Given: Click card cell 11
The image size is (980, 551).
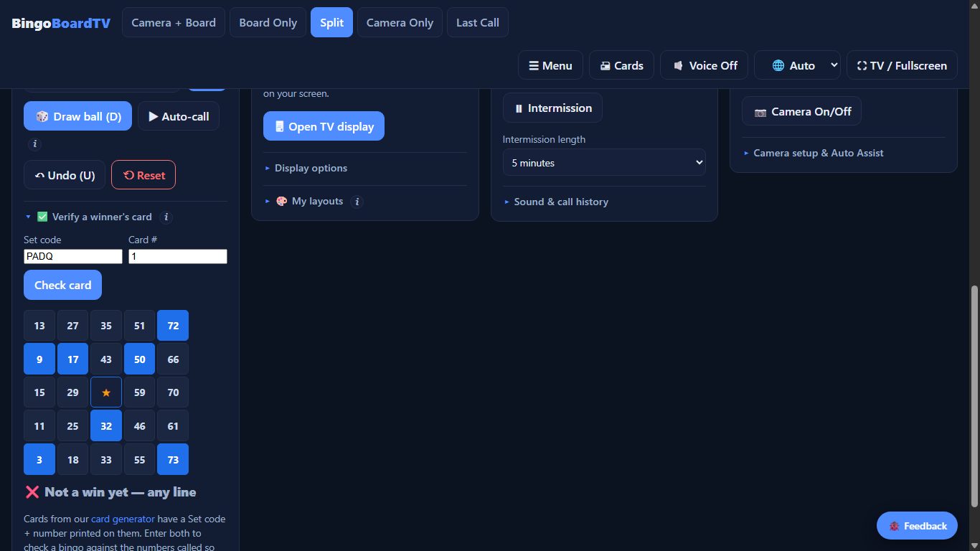Looking at the screenshot, I should 39,425.
